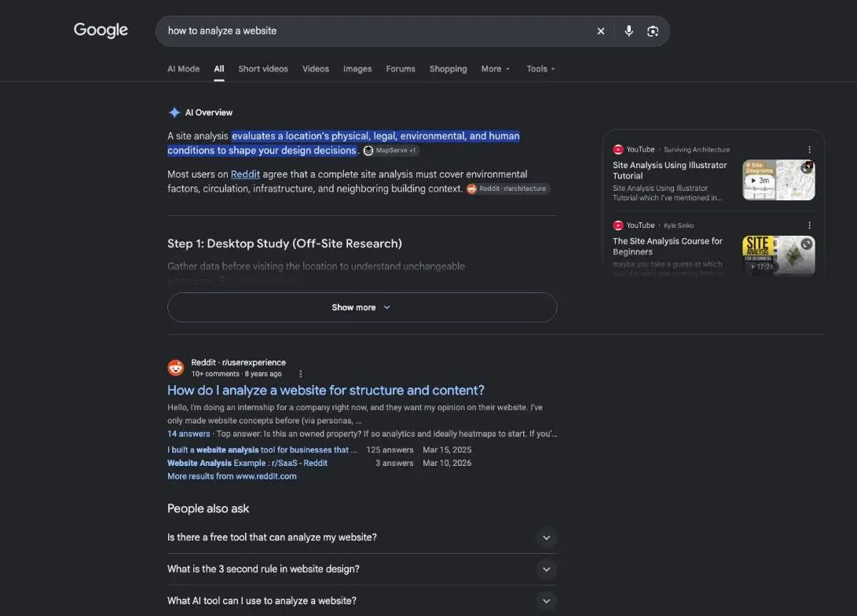Start voice search with microphone icon
Screen dimensions: 857x616
pyautogui.click(x=628, y=31)
